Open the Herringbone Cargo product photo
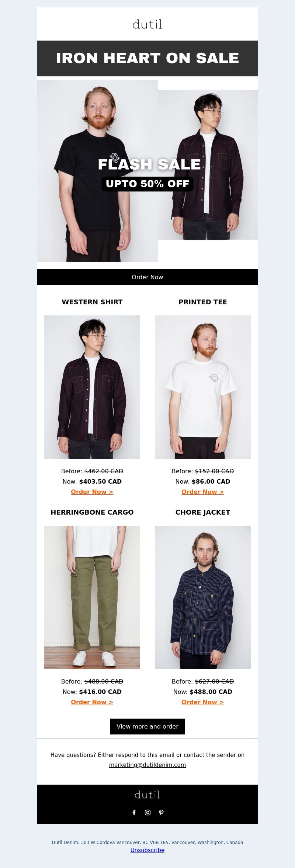 point(92,597)
